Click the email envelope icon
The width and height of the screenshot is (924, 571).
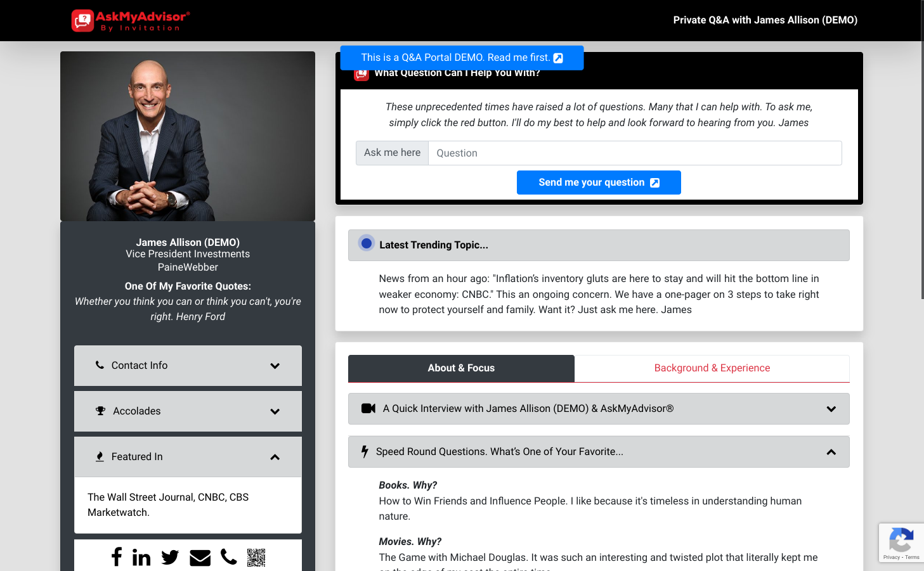click(200, 558)
